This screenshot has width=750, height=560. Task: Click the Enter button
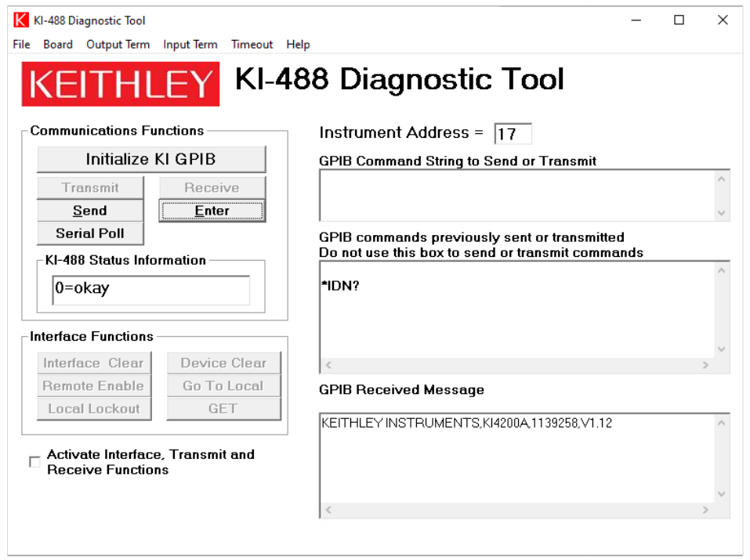[x=212, y=211]
